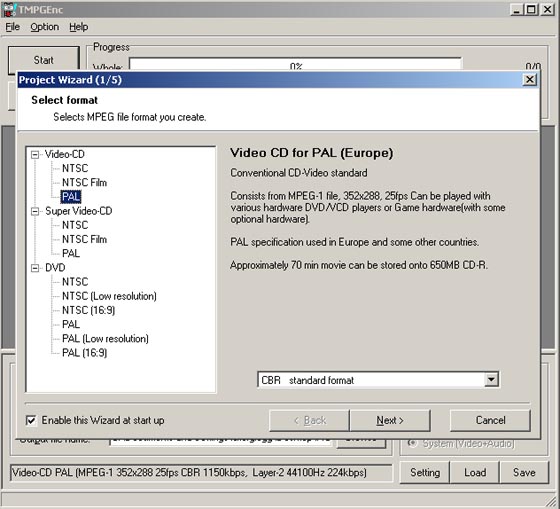The image size is (560, 509).
Task: Minimize the TMPGEnc window
Action: 516,10
